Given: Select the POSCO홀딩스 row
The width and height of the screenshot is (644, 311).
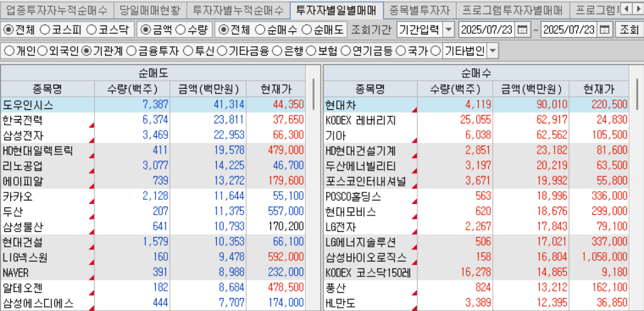Looking at the screenshot, I should [476, 196].
